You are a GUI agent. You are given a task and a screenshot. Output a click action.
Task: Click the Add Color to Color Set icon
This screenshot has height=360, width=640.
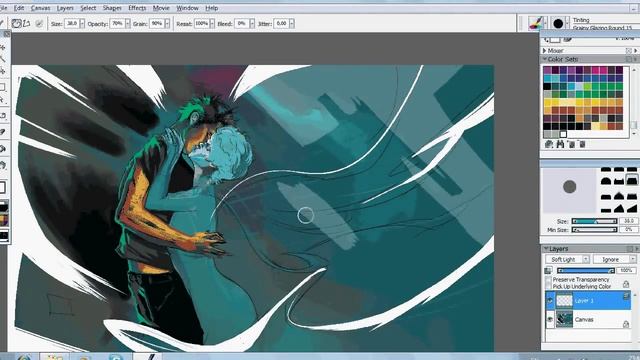[x=571, y=144]
